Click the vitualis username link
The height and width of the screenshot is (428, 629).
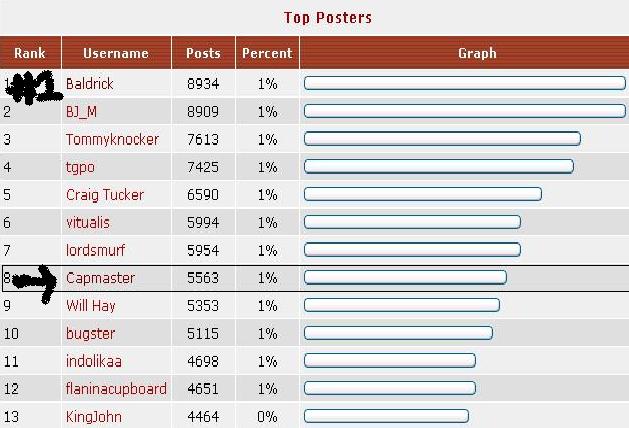[x=88, y=222]
